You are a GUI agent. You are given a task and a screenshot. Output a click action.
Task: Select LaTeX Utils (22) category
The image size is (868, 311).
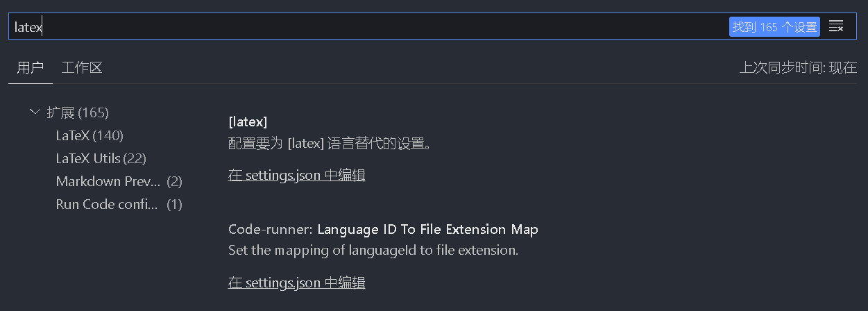coord(88,158)
